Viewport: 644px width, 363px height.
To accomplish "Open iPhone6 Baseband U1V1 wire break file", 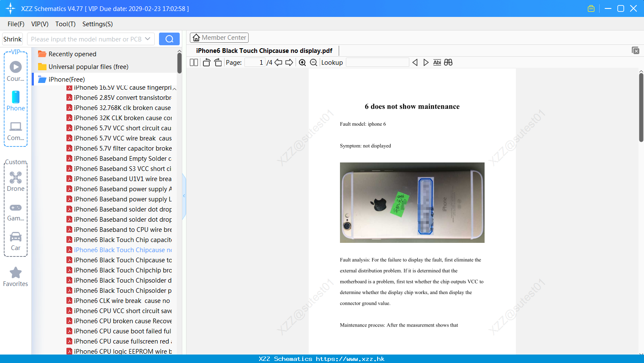I will coord(119,179).
